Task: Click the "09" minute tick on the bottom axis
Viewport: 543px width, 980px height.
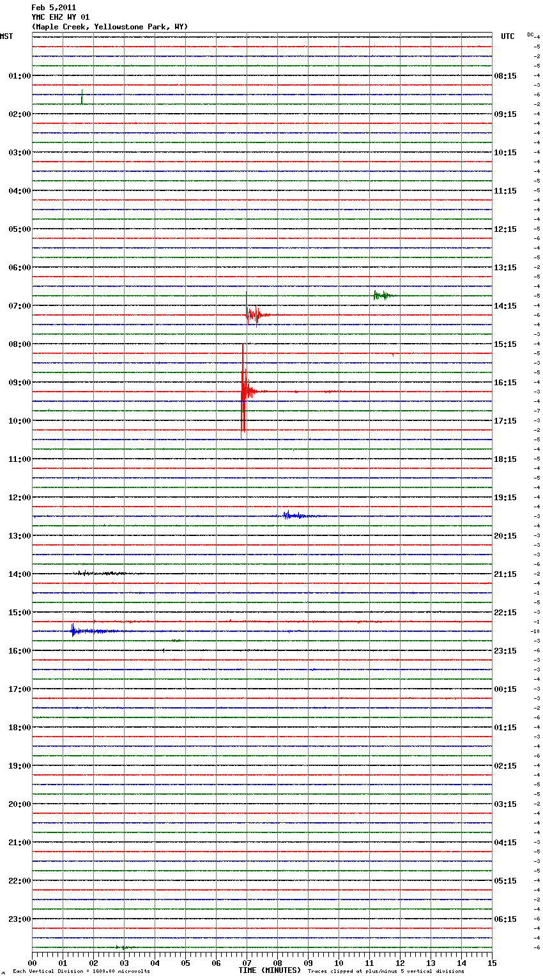Action: (308, 963)
